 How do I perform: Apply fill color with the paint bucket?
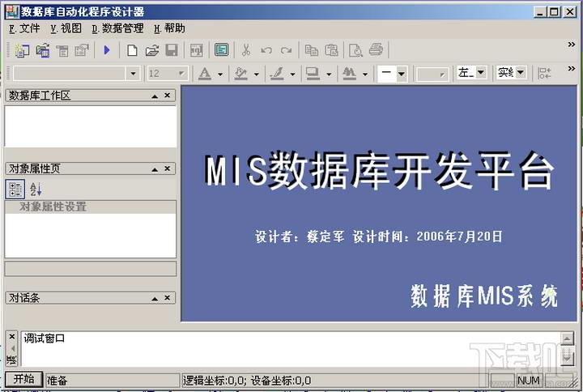[x=240, y=74]
